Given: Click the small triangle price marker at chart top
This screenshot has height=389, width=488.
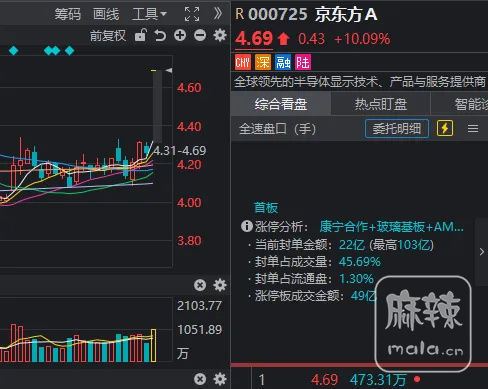Looking at the screenshot, I should pos(169,70).
